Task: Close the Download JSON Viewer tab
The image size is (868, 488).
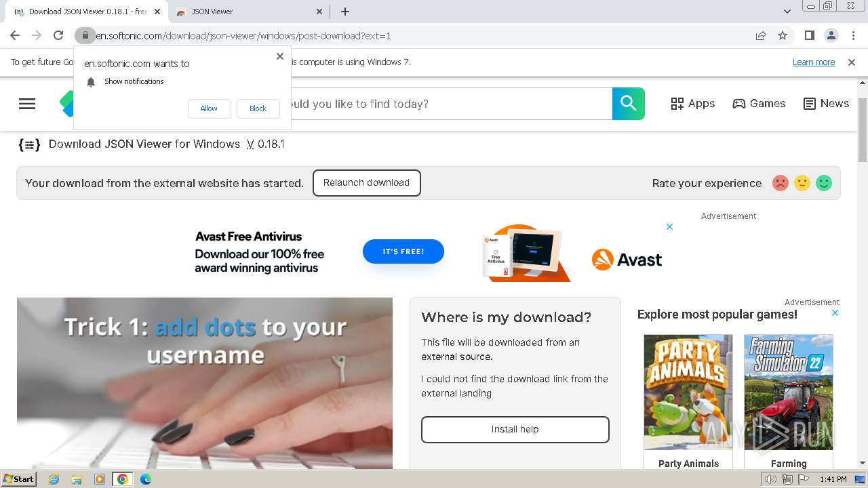Action: click(x=157, y=12)
